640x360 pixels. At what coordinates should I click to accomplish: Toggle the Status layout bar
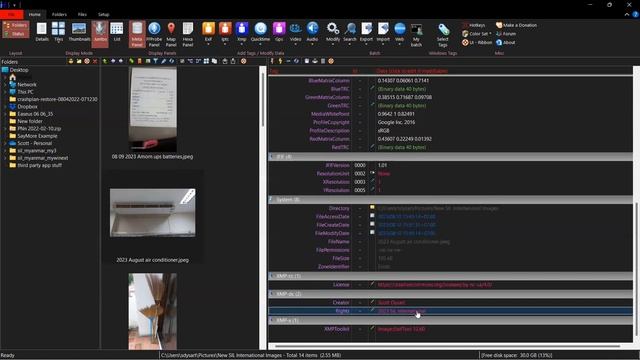click(16, 34)
